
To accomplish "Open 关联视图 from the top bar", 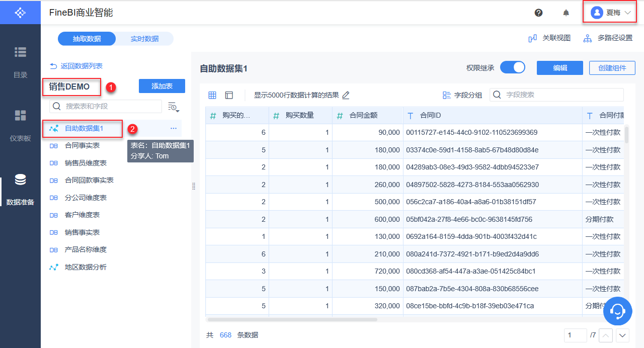I will tap(549, 38).
